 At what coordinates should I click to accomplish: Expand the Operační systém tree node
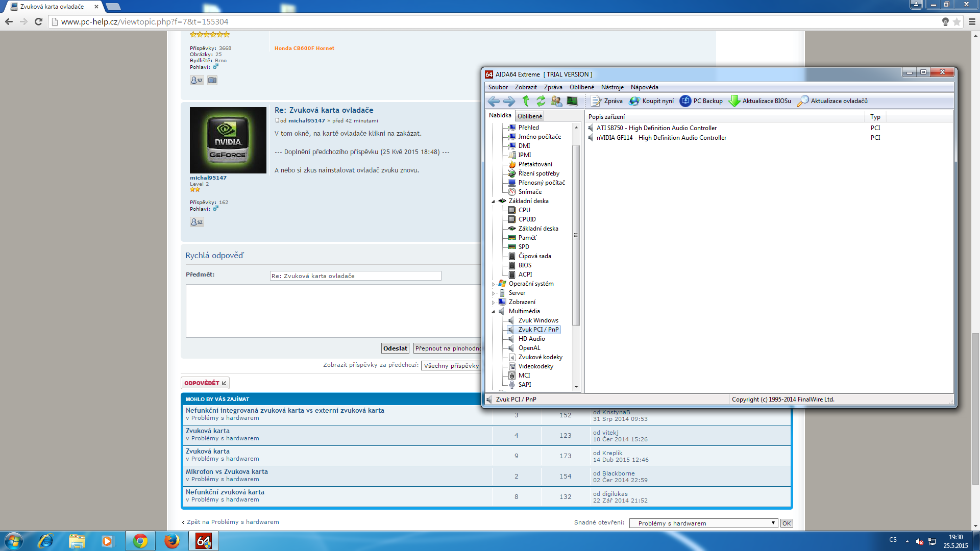[493, 284]
